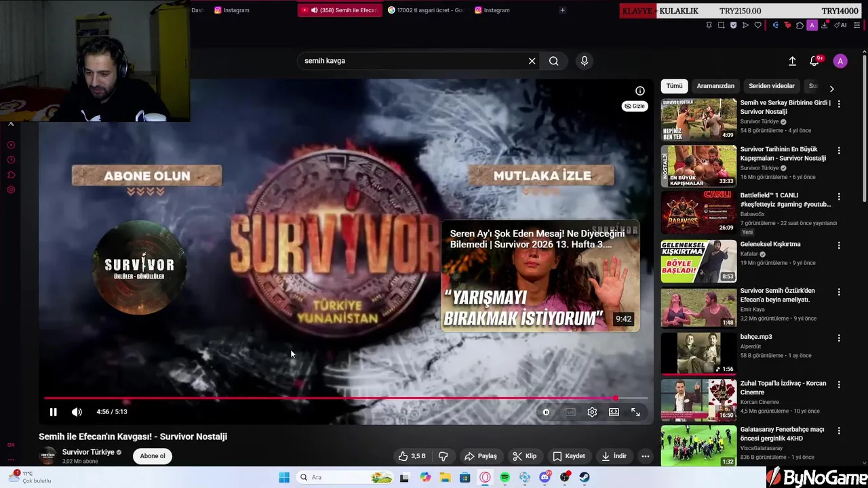The width and height of the screenshot is (868, 488).
Task: Switch to the first Instagram browser tab
Action: [x=232, y=10]
